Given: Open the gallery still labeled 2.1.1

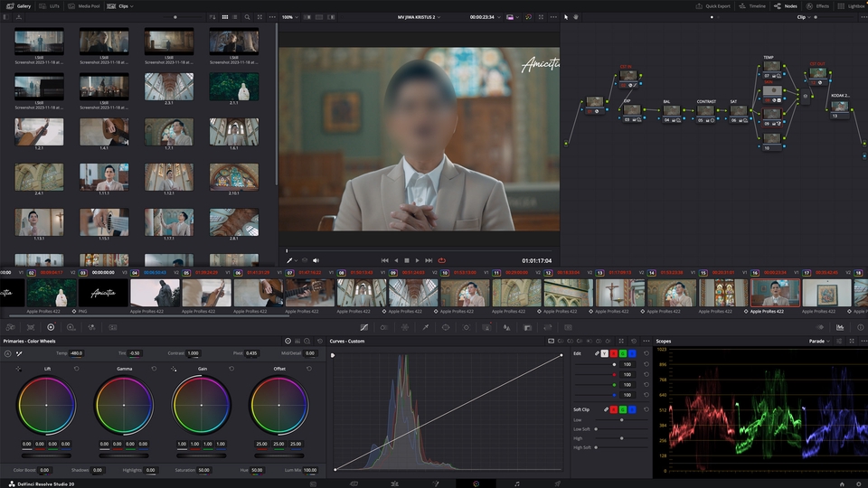Looking at the screenshot, I should click(x=233, y=87).
